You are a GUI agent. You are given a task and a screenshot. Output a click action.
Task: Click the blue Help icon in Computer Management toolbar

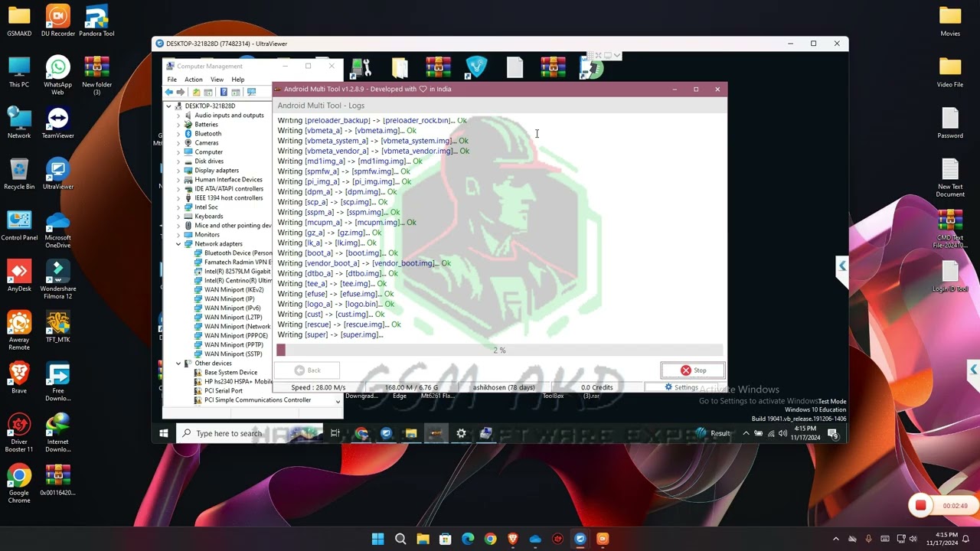tap(224, 93)
